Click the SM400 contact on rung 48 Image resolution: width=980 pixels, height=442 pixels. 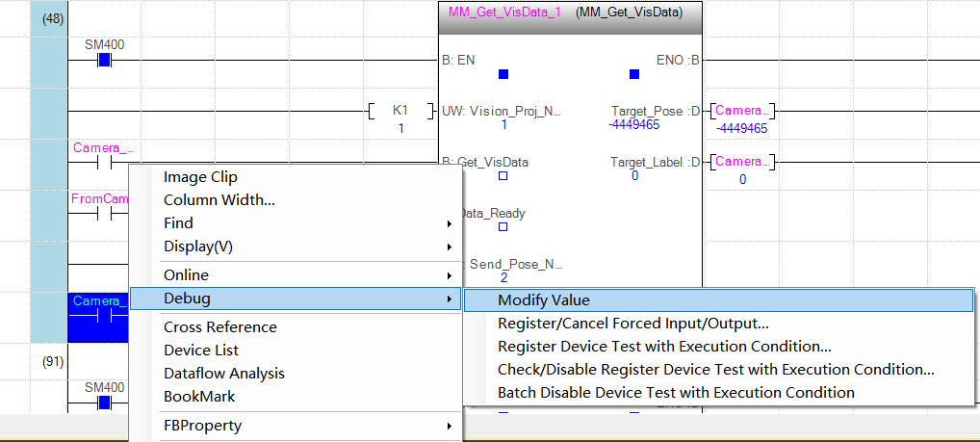[105, 61]
